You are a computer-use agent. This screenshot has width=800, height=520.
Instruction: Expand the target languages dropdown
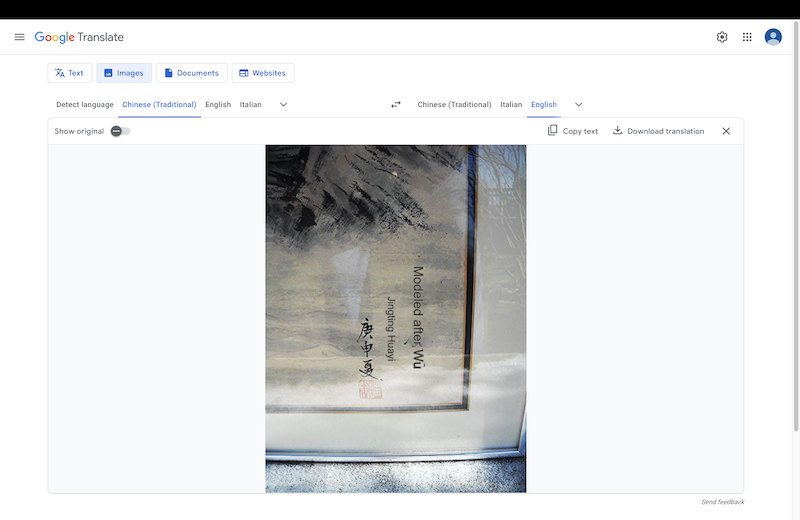tap(579, 105)
